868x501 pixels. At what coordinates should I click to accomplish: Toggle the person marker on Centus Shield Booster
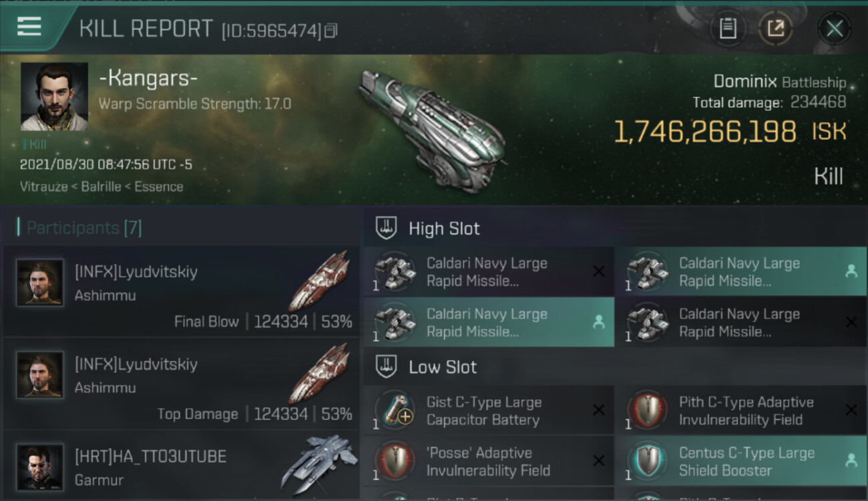(851, 460)
